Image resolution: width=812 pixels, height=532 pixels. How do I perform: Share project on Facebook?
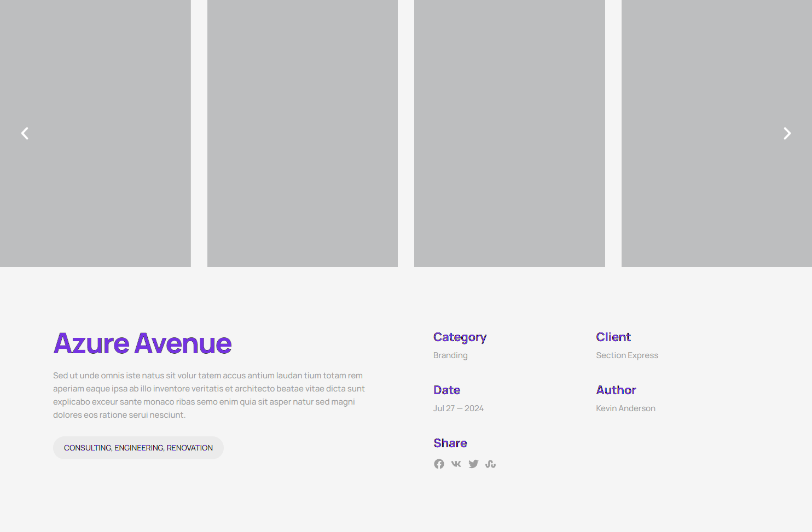pyautogui.click(x=439, y=464)
